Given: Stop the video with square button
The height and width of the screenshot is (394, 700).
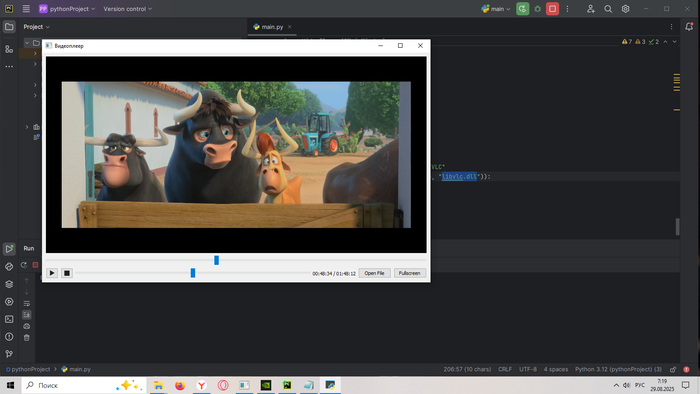Looking at the screenshot, I should 67,273.
